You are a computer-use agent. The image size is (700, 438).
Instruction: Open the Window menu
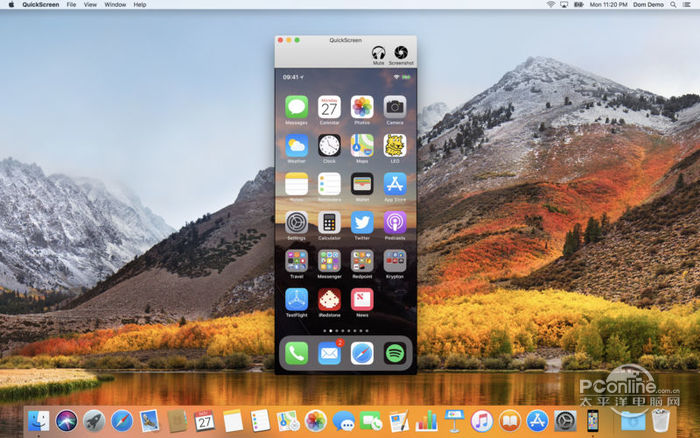click(115, 4)
